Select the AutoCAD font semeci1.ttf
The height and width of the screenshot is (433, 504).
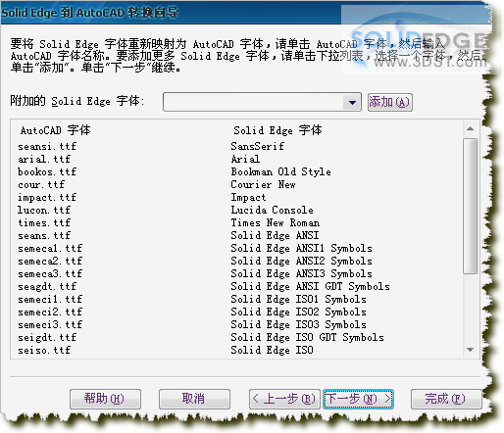click(x=50, y=299)
